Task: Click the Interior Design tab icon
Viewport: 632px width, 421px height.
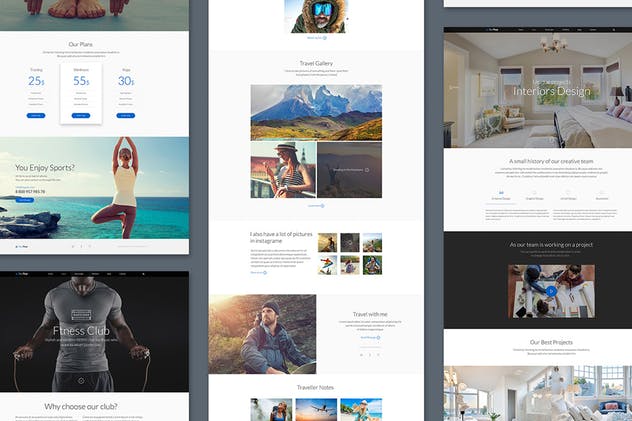Action: 501,192
